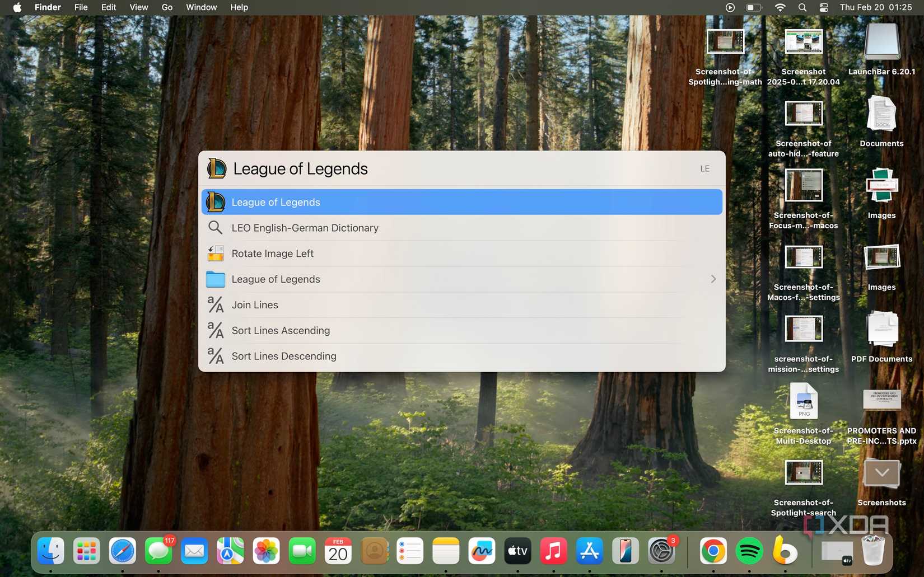
Task: Open Spotlight search from the menu bar
Action: 802,7
